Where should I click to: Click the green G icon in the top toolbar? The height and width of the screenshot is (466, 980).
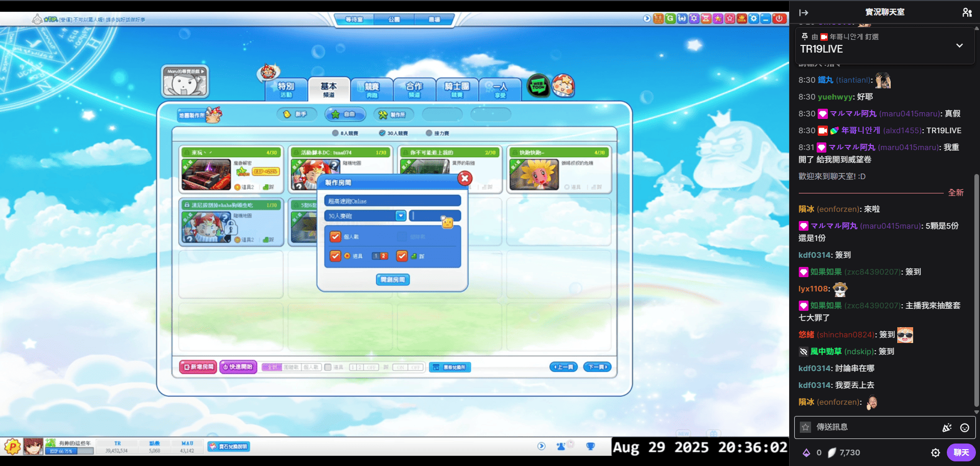(x=670, y=19)
